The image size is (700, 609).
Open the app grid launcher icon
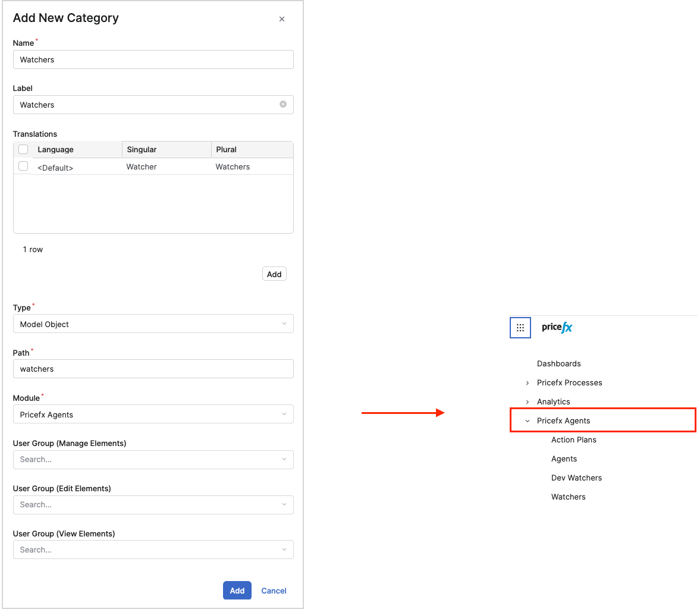tap(520, 328)
